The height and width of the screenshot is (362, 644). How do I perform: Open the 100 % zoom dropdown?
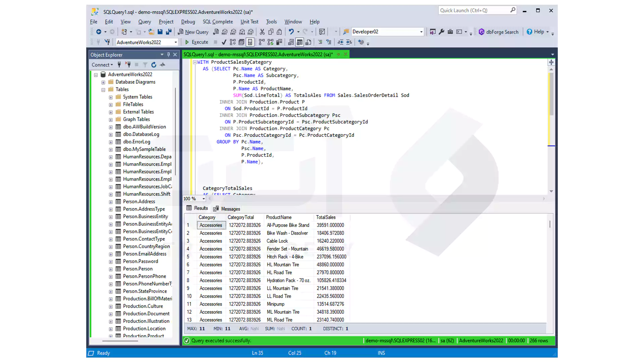click(x=203, y=199)
